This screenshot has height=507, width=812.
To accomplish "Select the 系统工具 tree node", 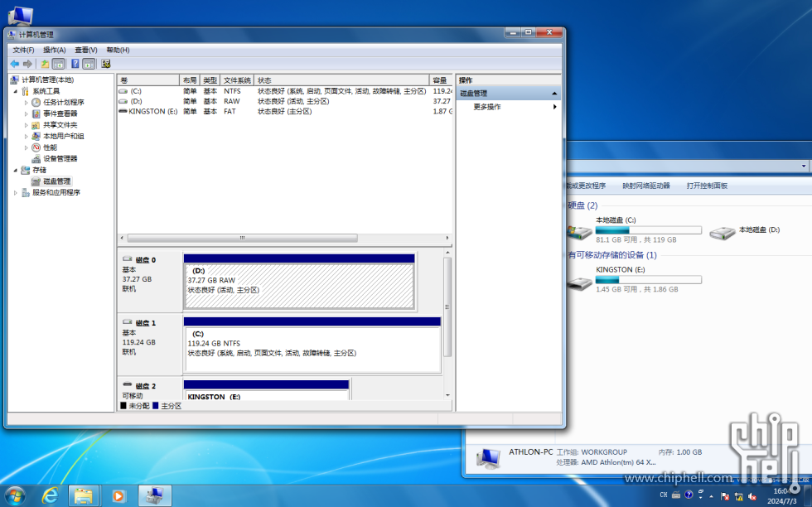I will pos(46,91).
